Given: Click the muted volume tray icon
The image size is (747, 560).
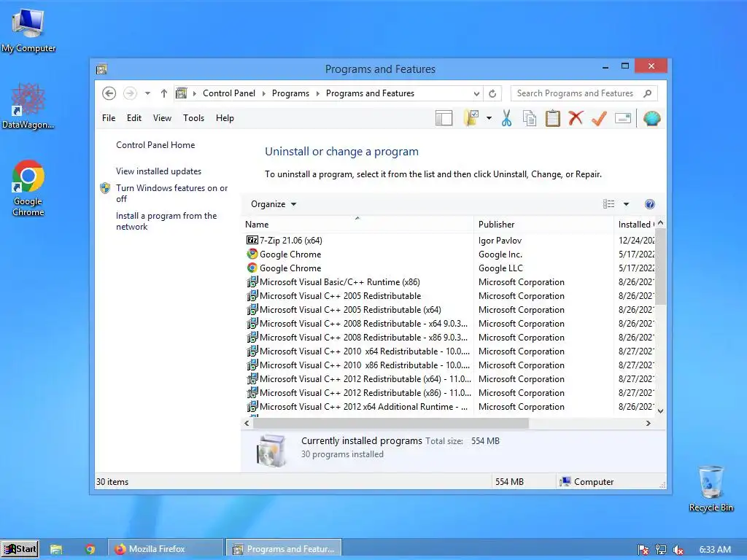Looking at the screenshot, I should click(678, 550).
